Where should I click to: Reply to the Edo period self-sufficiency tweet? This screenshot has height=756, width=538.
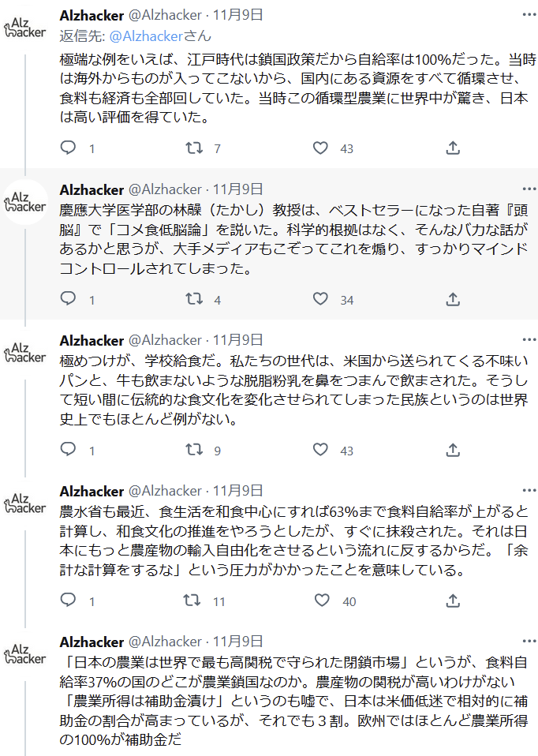[68, 147]
